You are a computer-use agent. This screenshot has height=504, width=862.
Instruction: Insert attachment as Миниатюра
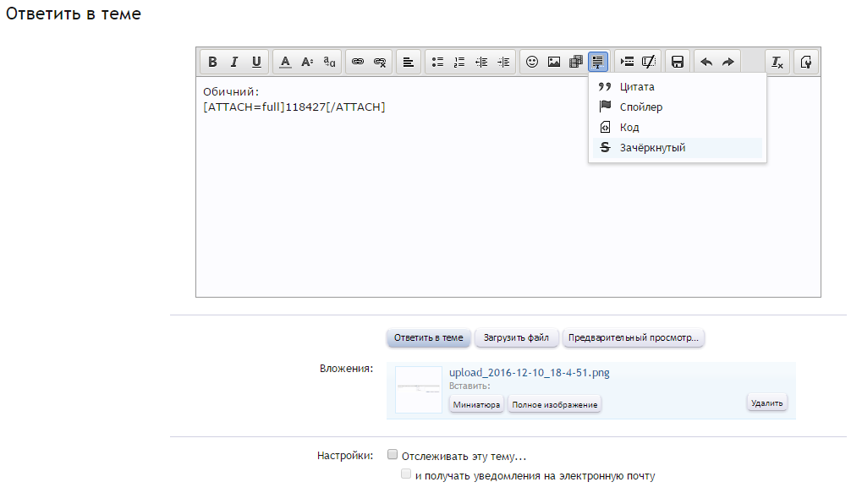476,404
